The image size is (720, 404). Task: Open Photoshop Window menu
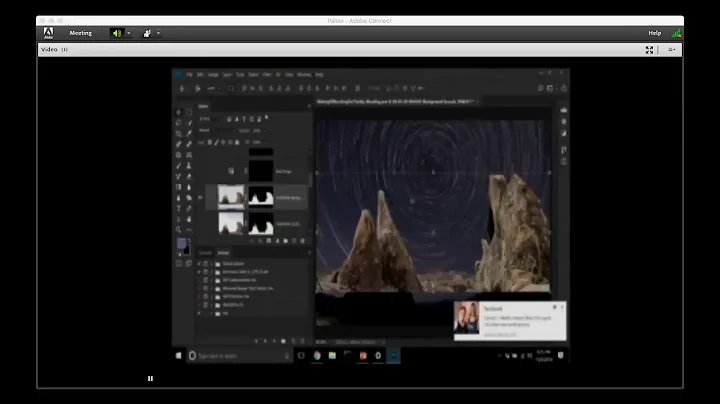click(304, 74)
